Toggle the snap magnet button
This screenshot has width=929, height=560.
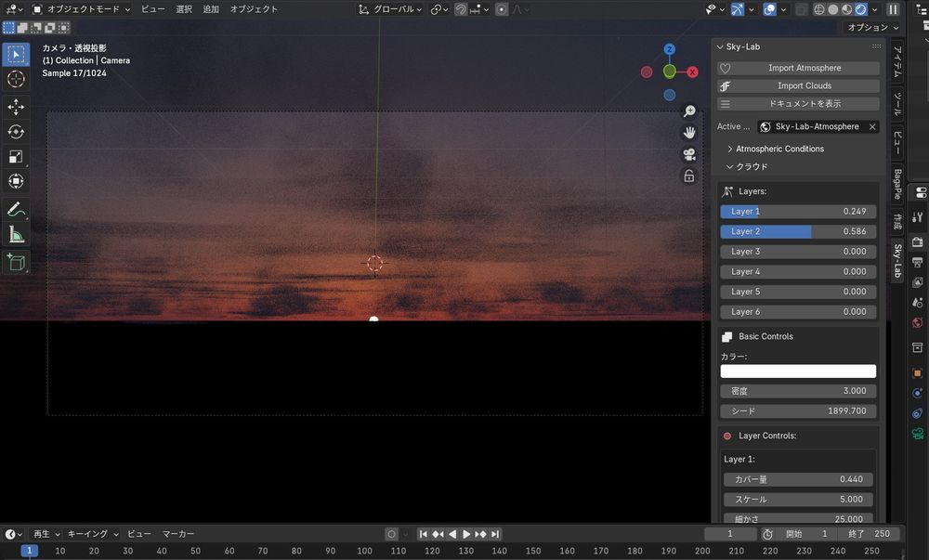460,9
